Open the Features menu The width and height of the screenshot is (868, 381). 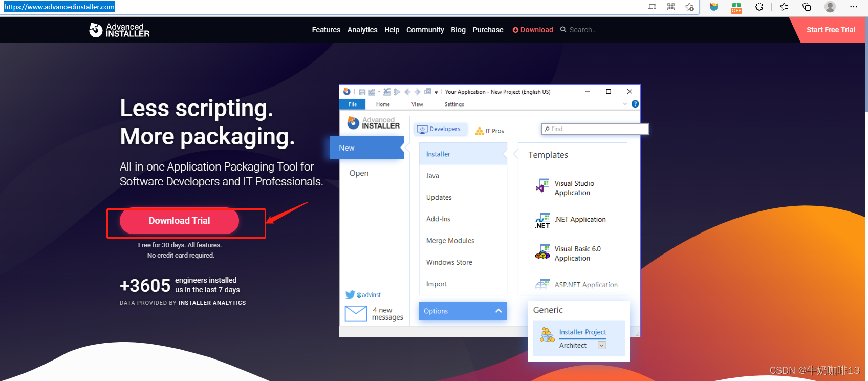326,30
